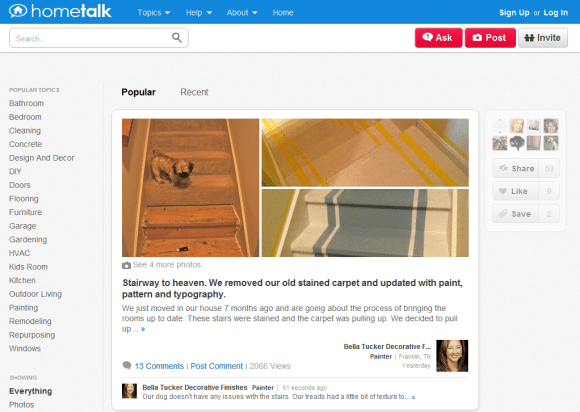Image resolution: width=580 pixels, height=412 pixels.
Task: Click the Ask button with the speech bubble
Action: [438, 38]
